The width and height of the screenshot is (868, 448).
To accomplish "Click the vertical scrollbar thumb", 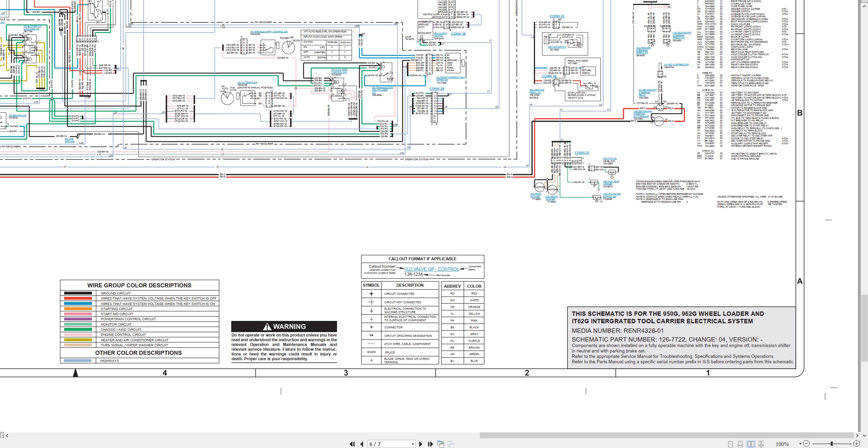I will click(x=864, y=328).
